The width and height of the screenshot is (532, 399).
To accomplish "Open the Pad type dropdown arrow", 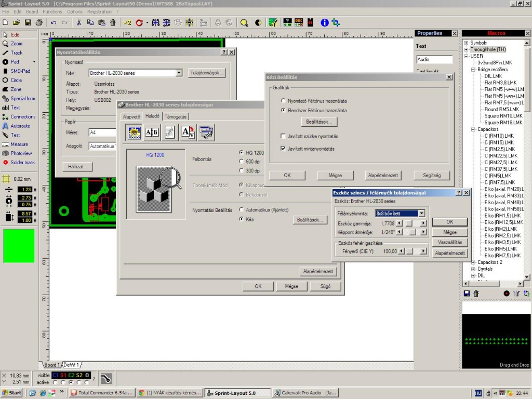I will 34,62.
